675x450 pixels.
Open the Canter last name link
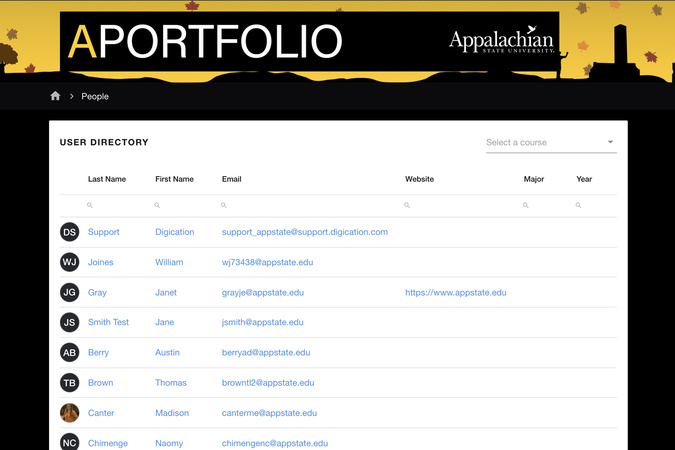click(101, 413)
